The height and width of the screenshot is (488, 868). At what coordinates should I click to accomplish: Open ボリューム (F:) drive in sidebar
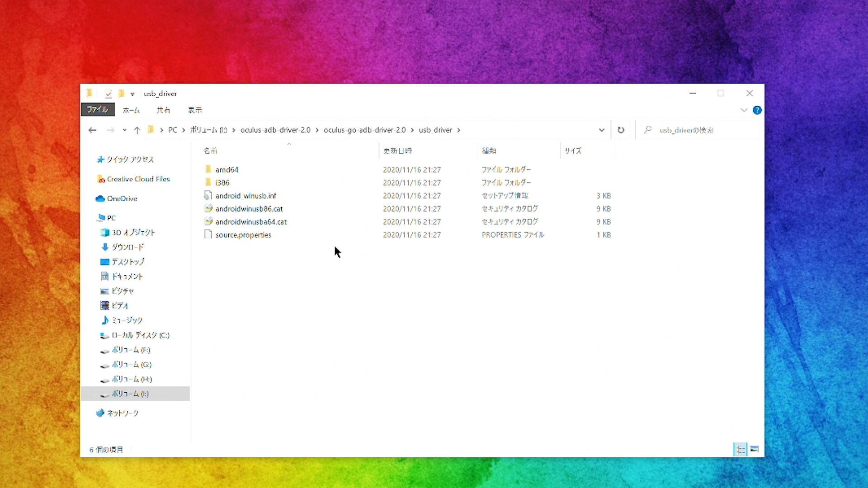tap(131, 350)
